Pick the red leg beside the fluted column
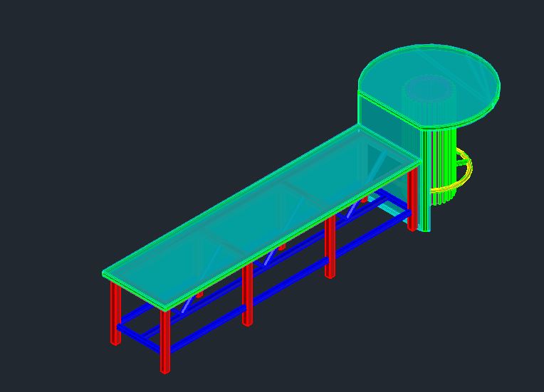 point(412,200)
